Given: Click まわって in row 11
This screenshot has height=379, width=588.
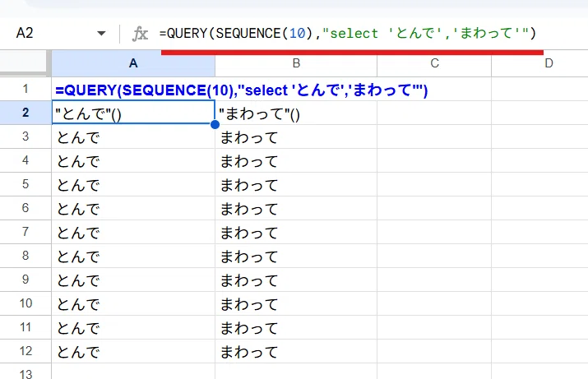Looking at the screenshot, I should coord(249,328).
